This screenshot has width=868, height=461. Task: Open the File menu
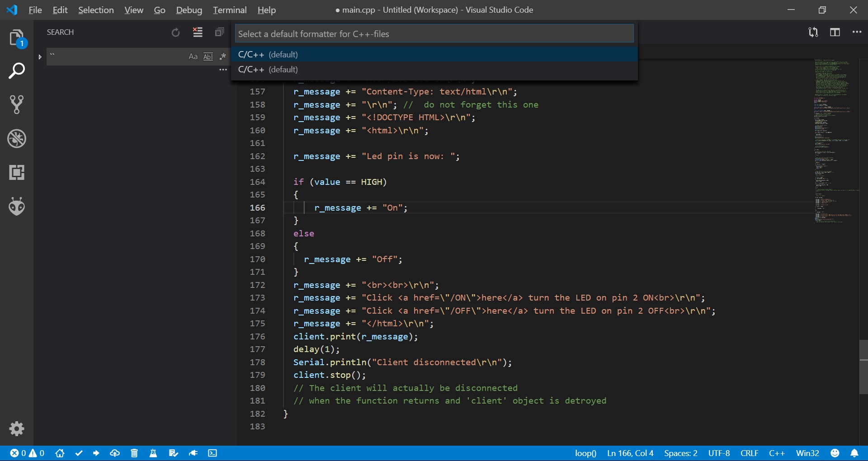point(35,10)
